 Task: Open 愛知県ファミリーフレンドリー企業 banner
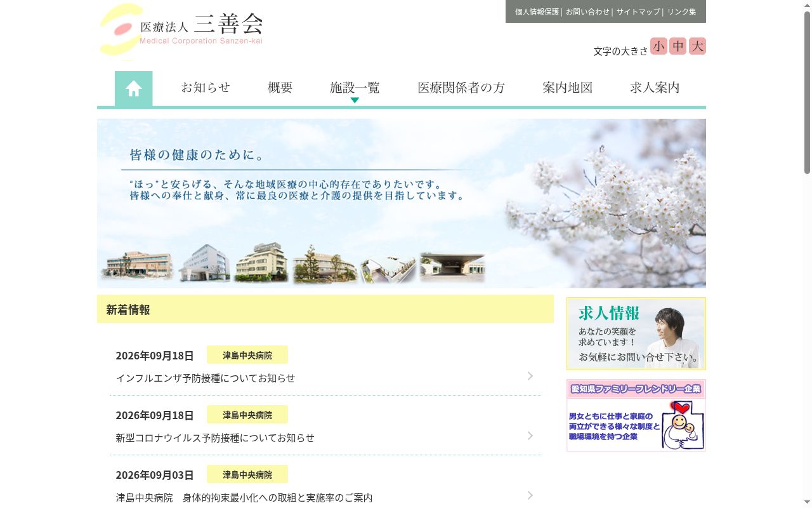[636, 415]
